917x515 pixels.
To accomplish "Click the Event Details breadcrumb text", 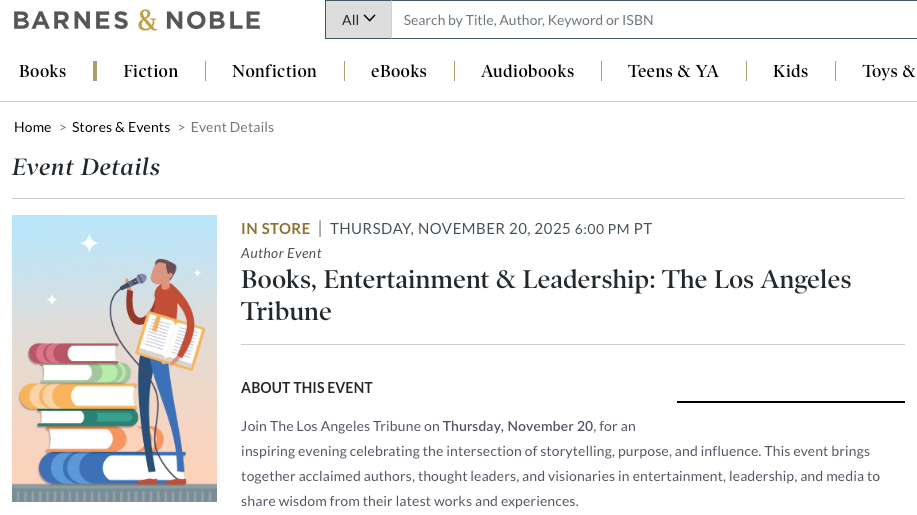I will pyautogui.click(x=232, y=127).
